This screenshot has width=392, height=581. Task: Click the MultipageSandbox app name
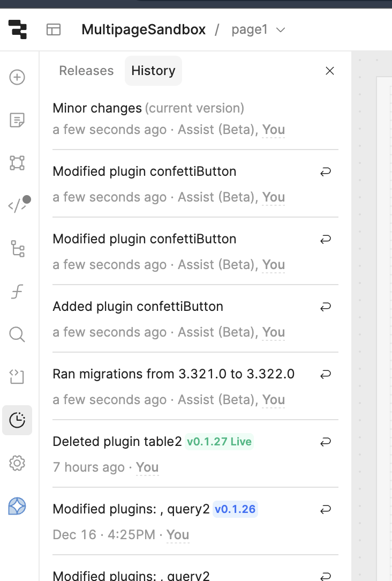(x=144, y=29)
